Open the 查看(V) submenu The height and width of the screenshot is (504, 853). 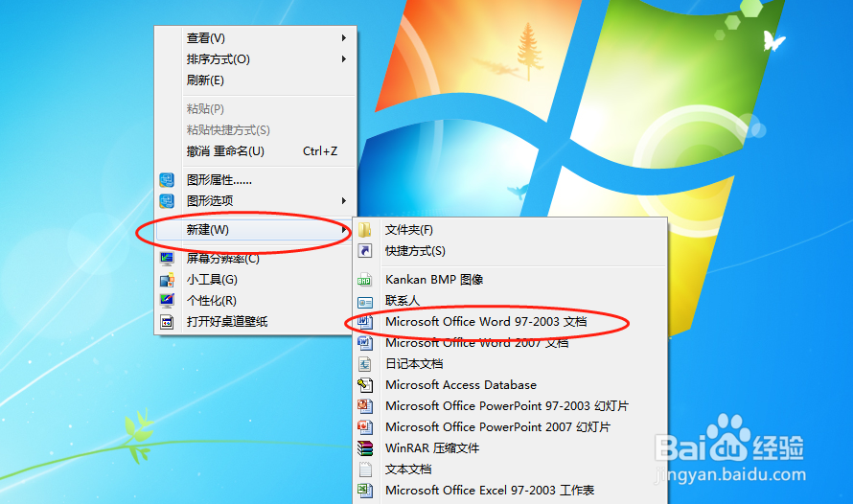(x=256, y=38)
